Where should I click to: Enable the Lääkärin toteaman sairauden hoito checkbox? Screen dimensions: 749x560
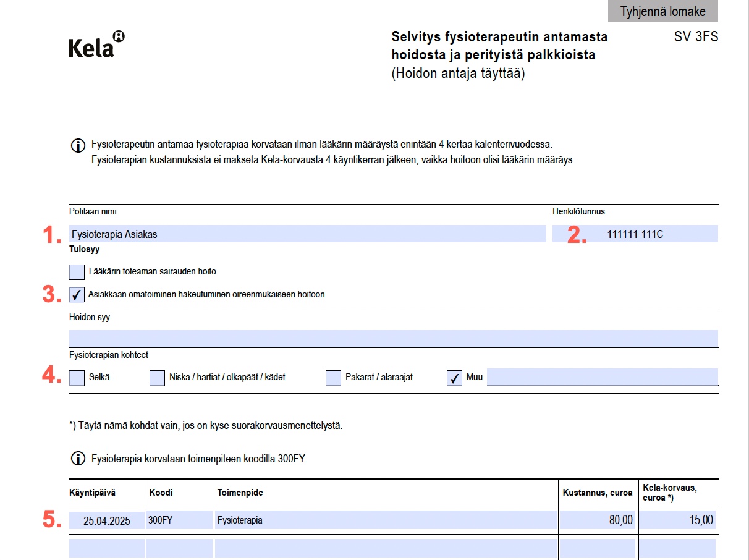[77, 272]
